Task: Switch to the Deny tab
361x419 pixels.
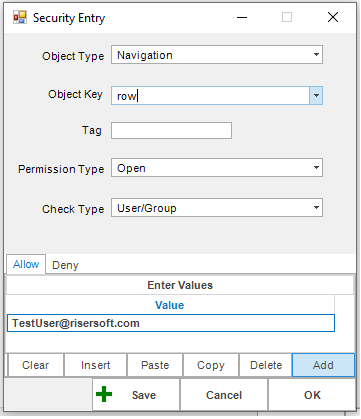Action: pyautogui.click(x=65, y=265)
